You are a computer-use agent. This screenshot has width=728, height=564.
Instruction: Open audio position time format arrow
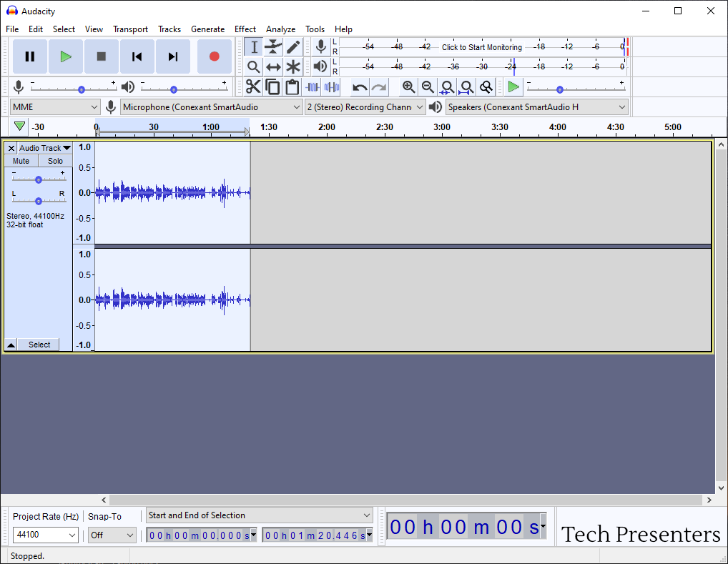(x=543, y=526)
